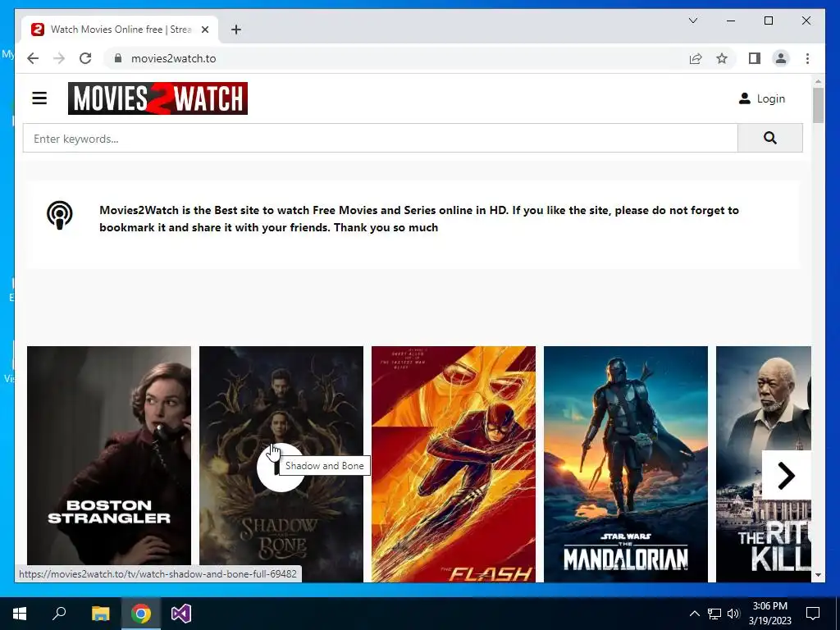Click the podcast broadcast icon in notice
This screenshot has height=630, width=840.
click(59, 216)
